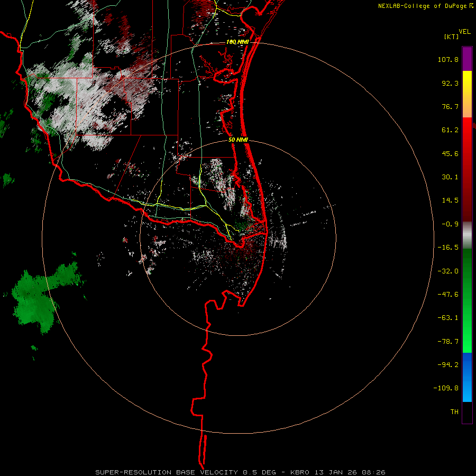This screenshot has width=476, height=476.
Task: Click the 61.2 velocity scale value
Action: tap(450, 130)
